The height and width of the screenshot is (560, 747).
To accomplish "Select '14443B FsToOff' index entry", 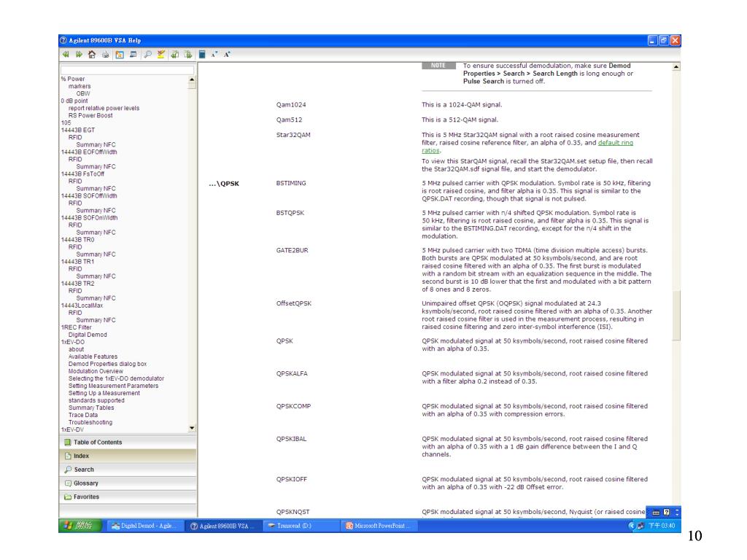I will (82, 174).
